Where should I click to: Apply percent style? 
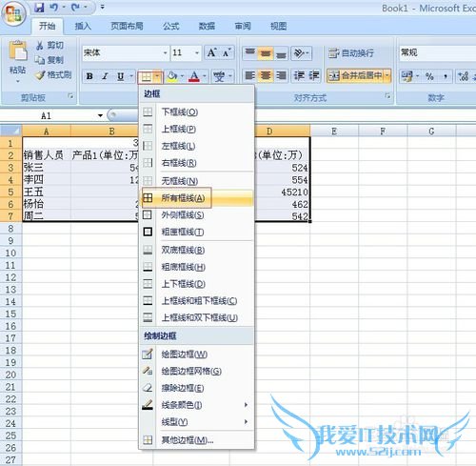point(429,76)
